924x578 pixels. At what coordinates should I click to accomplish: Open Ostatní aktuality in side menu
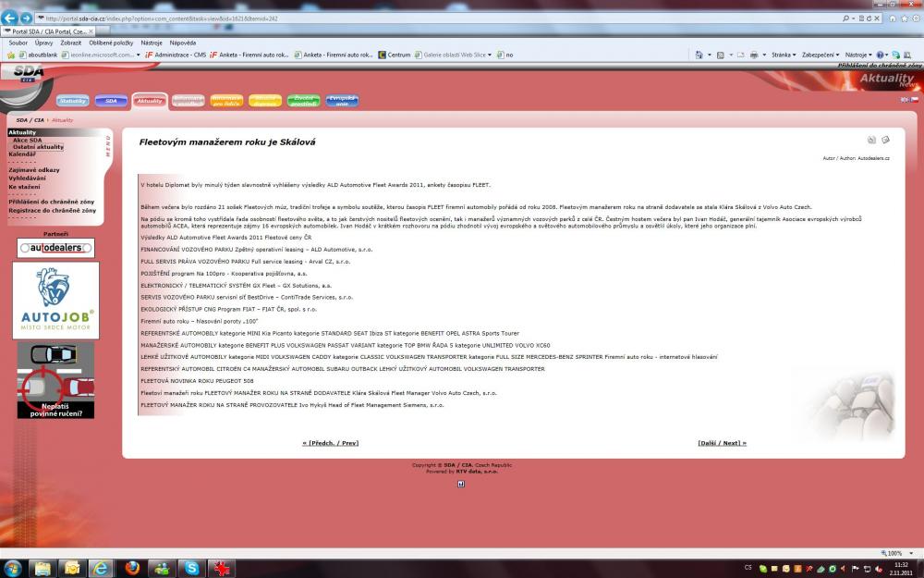pos(38,147)
